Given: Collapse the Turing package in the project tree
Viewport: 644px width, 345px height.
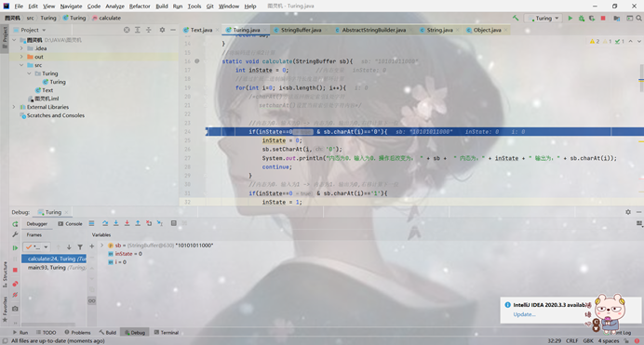Looking at the screenshot, I should point(29,73).
